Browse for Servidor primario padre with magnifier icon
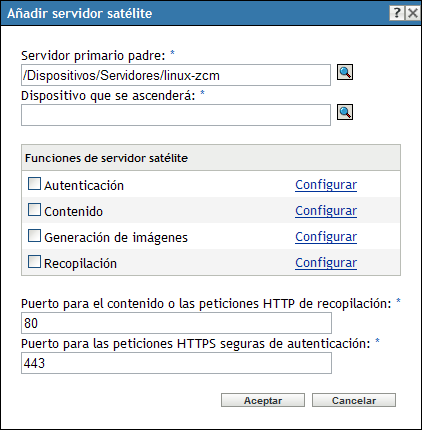 click(345, 72)
